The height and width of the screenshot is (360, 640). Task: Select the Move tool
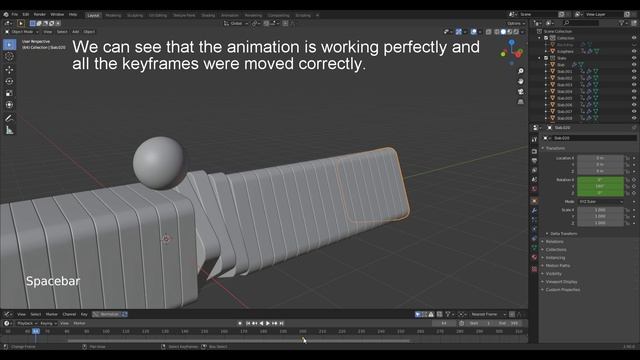pyautogui.click(x=9, y=69)
